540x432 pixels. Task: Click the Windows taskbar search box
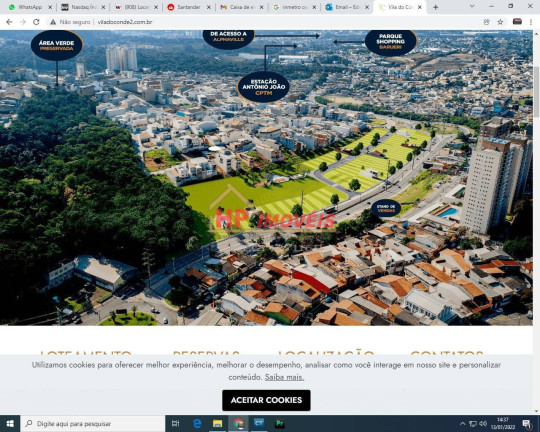pos(93,423)
